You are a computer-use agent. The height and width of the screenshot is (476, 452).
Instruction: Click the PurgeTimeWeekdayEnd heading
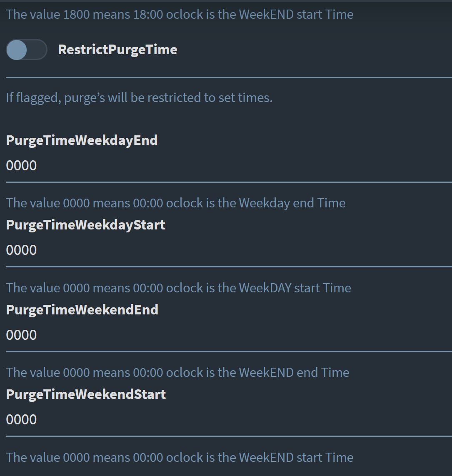pyautogui.click(x=82, y=141)
